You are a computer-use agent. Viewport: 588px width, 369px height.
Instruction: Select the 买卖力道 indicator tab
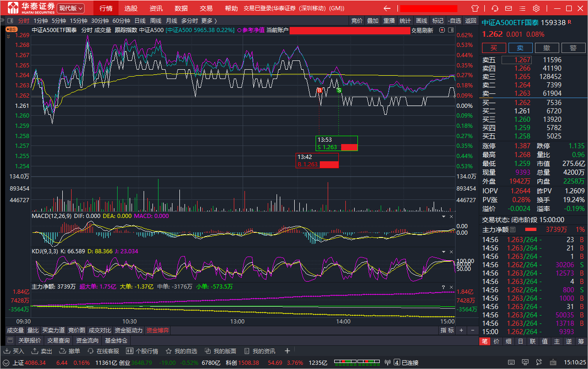click(53, 330)
